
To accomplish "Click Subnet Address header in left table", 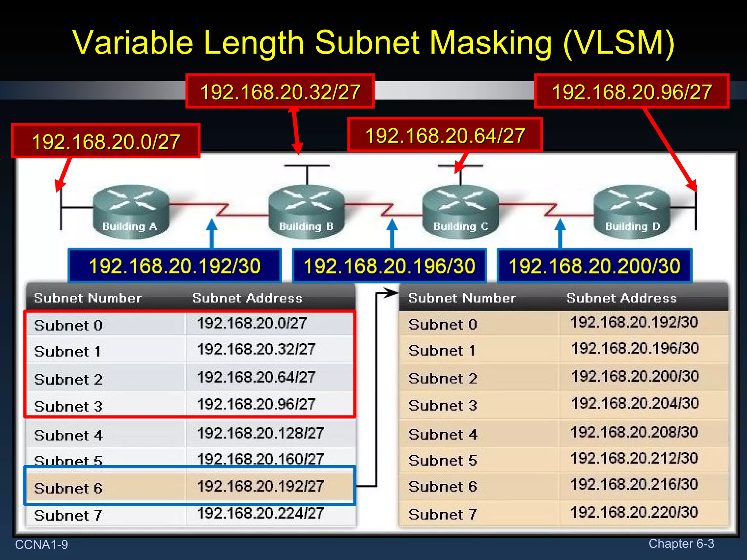I will [x=247, y=298].
